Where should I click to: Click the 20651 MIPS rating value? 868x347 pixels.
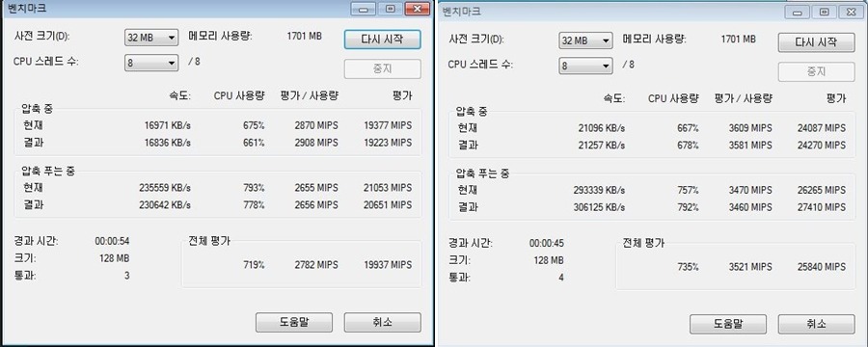[388, 204]
